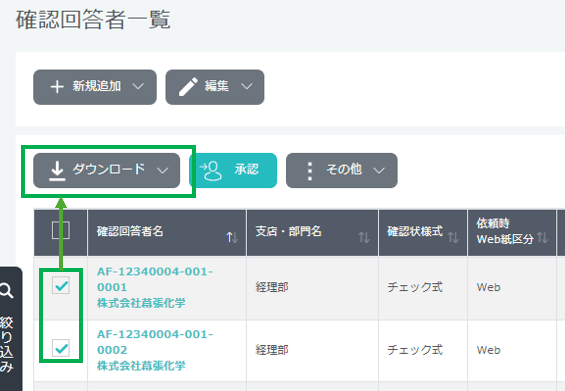Click 株式会社幕張化学 in the first row
565x391 pixels.
(x=141, y=303)
